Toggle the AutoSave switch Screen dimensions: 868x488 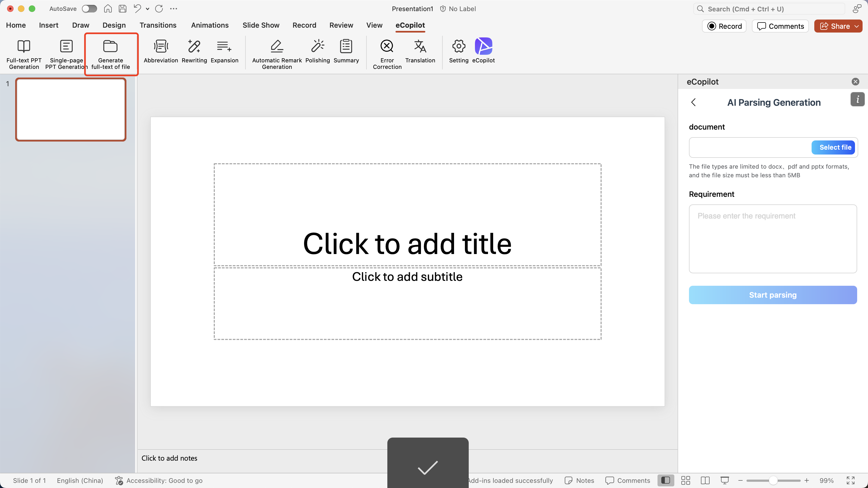[89, 9]
